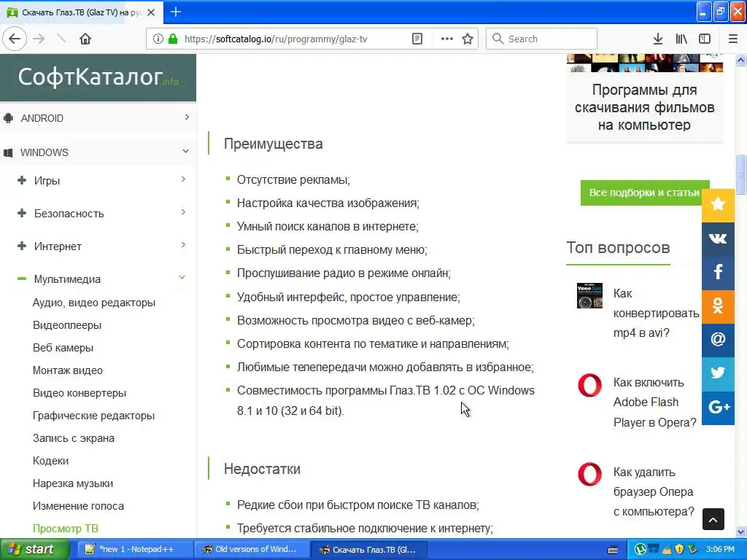Share page on Google Plus

click(x=718, y=408)
